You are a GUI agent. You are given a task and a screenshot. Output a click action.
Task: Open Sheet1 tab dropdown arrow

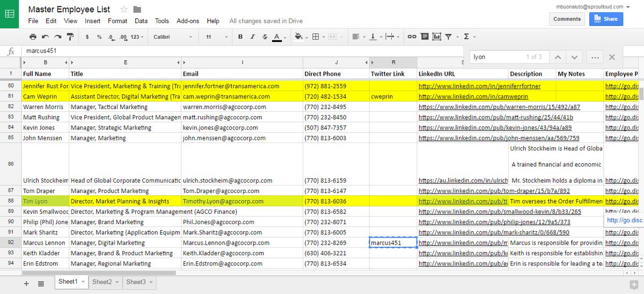[x=83, y=282]
